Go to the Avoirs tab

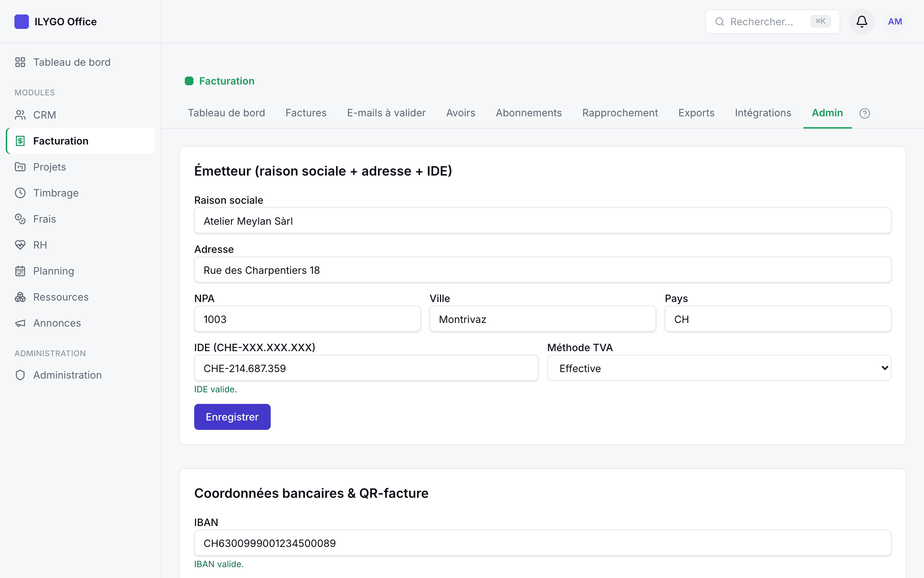461,113
